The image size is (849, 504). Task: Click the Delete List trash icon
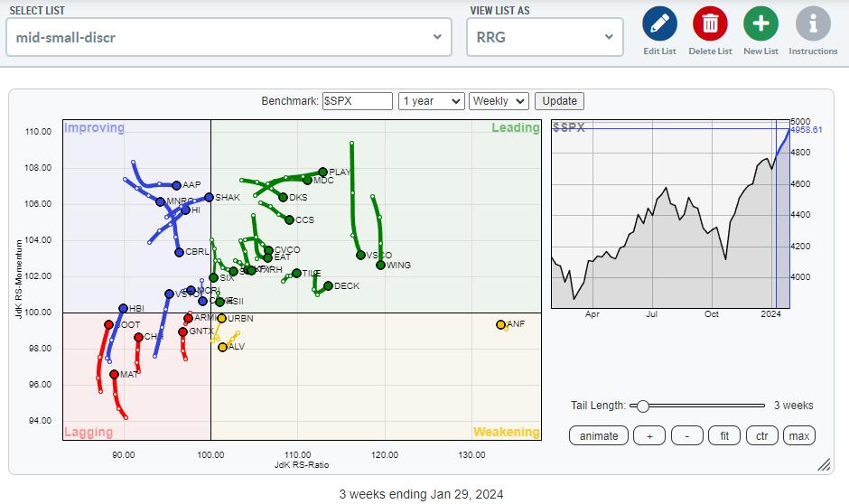coord(710,23)
